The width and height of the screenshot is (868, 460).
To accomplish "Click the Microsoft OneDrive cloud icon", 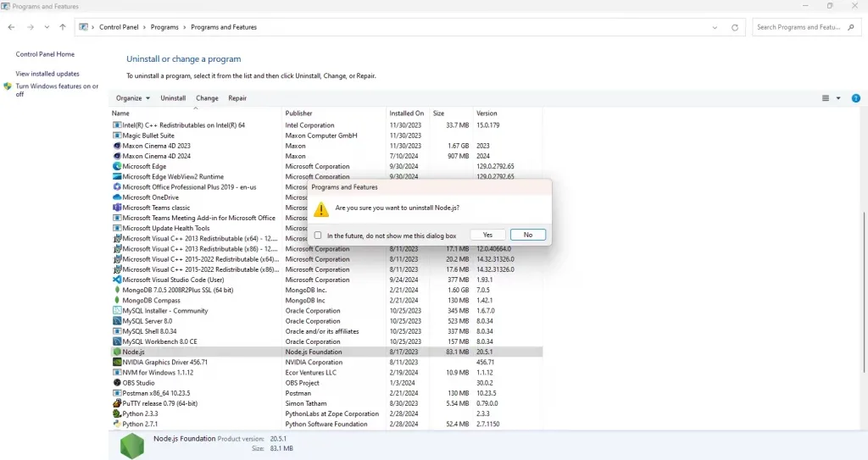I will pyautogui.click(x=117, y=197).
